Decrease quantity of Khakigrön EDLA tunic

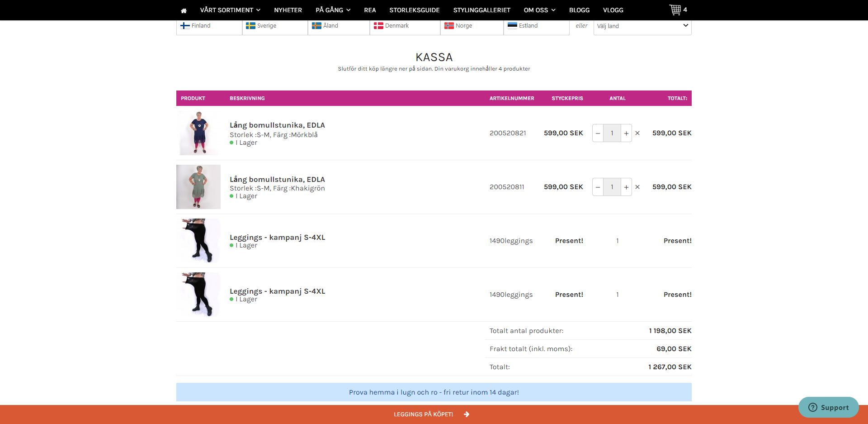click(x=598, y=187)
